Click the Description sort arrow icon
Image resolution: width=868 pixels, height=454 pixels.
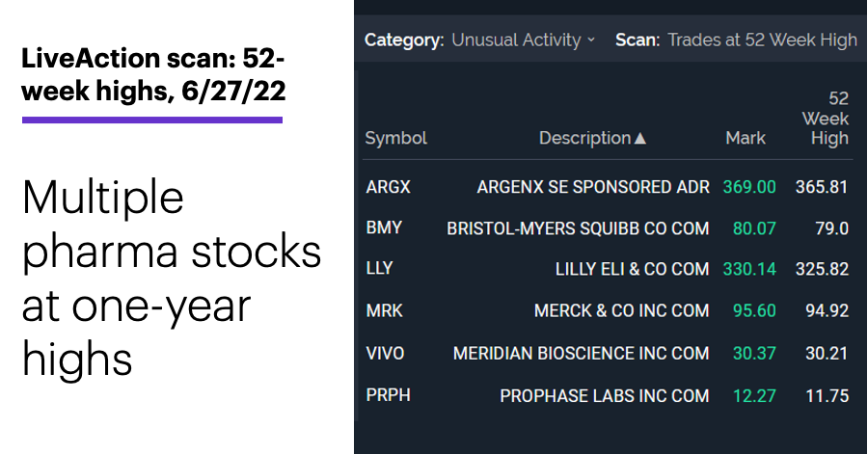click(640, 138)
